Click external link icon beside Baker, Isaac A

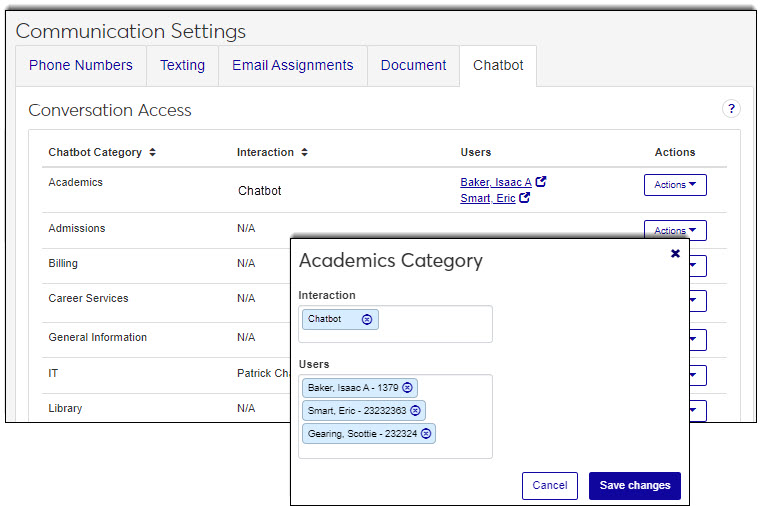pos(541,182)
